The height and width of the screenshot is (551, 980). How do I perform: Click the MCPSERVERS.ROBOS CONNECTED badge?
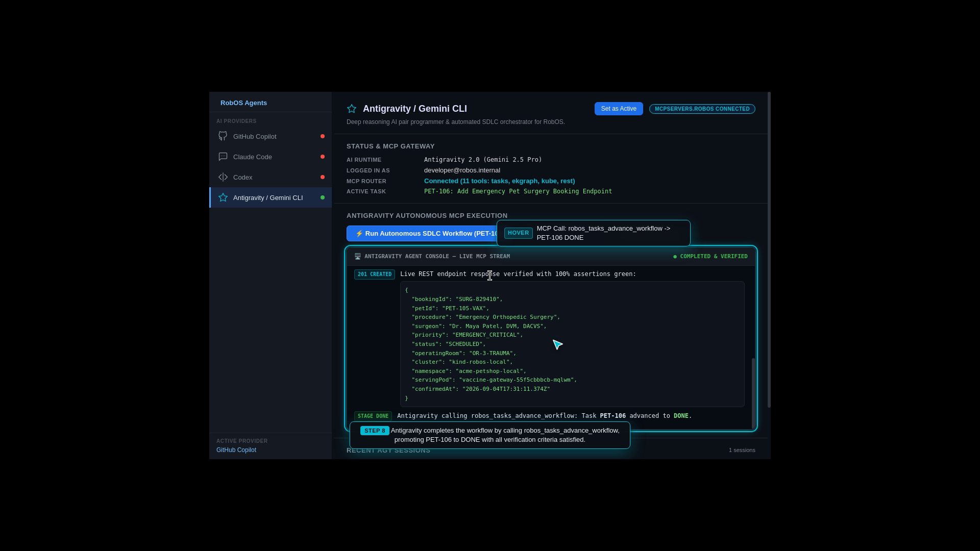coord(702,109)
